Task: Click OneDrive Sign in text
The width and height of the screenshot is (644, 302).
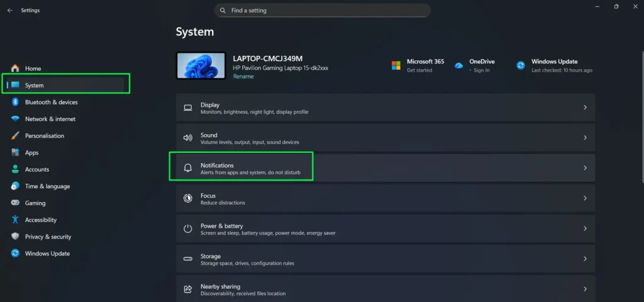Action: click(x=481, y=70)
